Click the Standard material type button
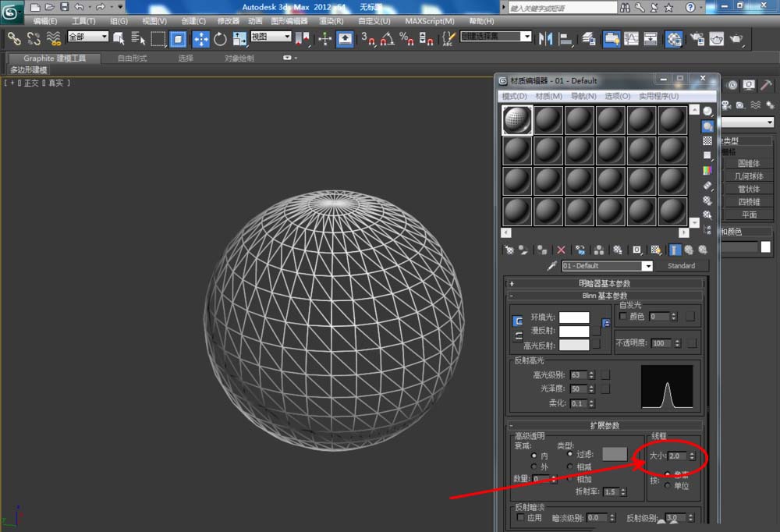Image resolution: width=780 pixels, height=532 pixels. coord(681,266)
